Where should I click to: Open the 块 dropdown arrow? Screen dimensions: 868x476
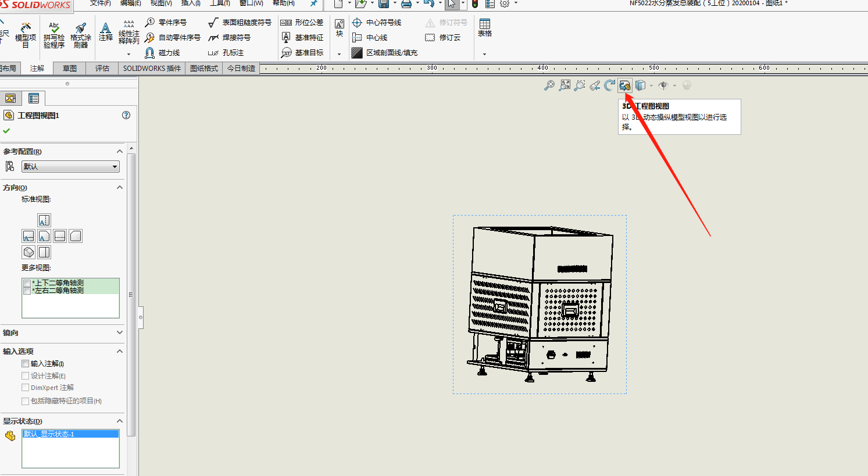(339, 54)
